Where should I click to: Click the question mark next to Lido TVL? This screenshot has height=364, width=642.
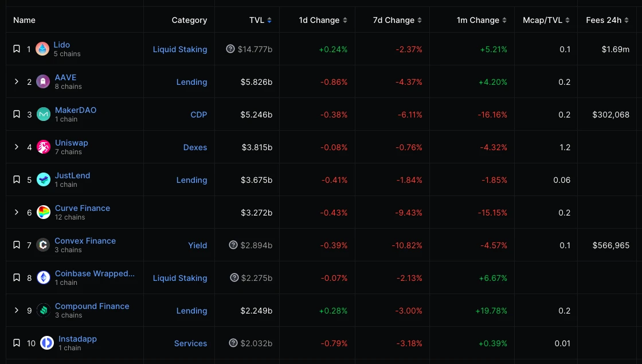[x=230, y=49]
